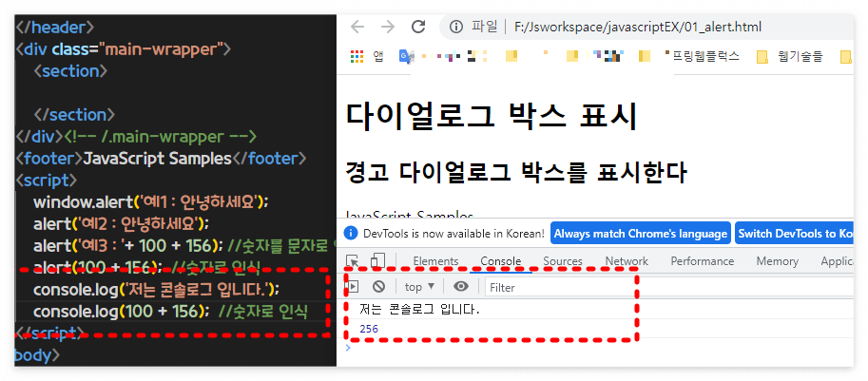Click the console output value 256
The height and width of the screenshot is (381, 868).
[x=369, y=329]
